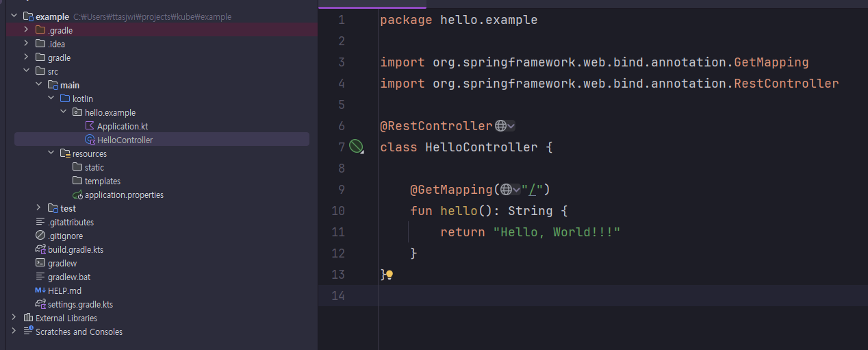Click the yellow light bulb on line 13
The image size is (868, 350).
point(390,275)
